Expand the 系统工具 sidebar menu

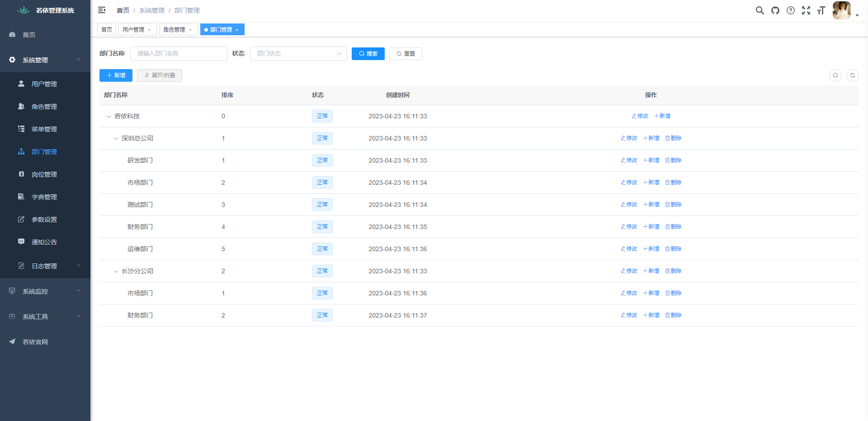tap(45, 317)
